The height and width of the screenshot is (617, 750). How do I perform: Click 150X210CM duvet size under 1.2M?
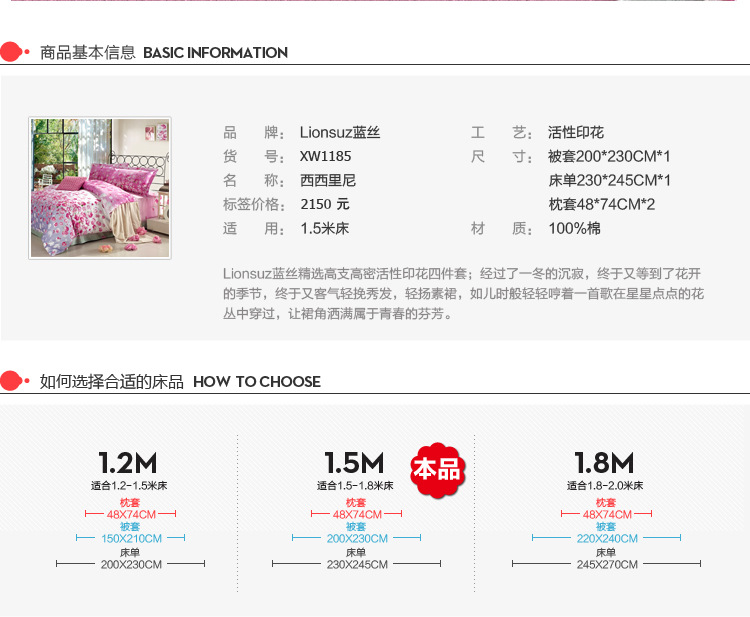click(131, 539)
